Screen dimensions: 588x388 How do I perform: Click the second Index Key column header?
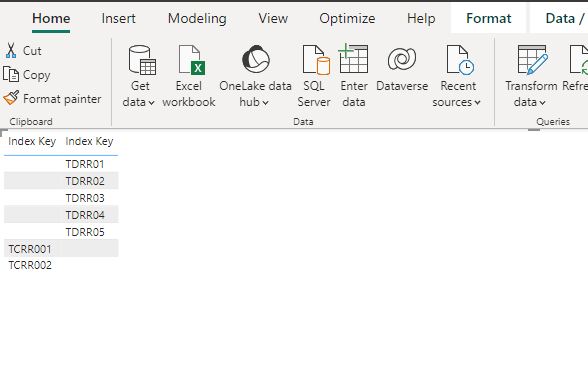click(89, 141)
